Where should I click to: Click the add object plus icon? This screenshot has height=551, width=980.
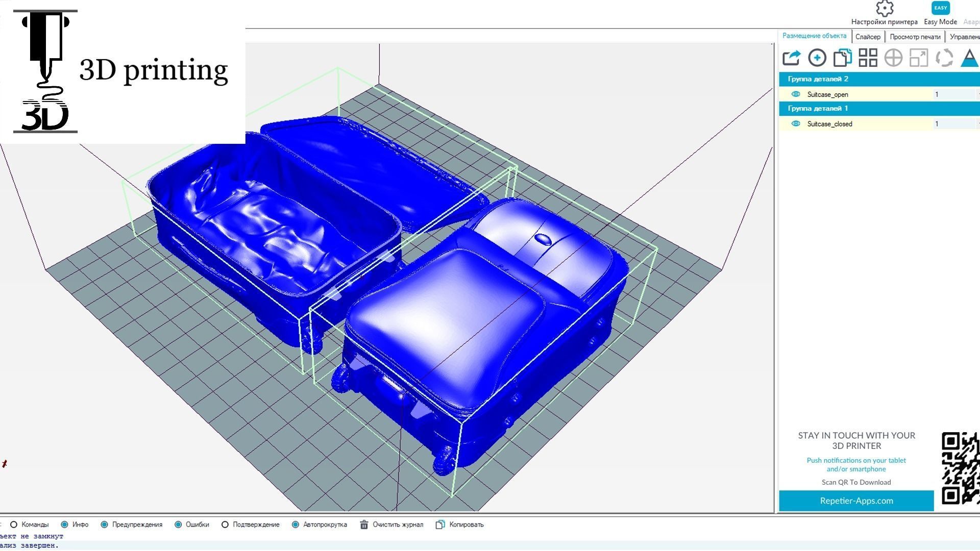pos(817,58)
